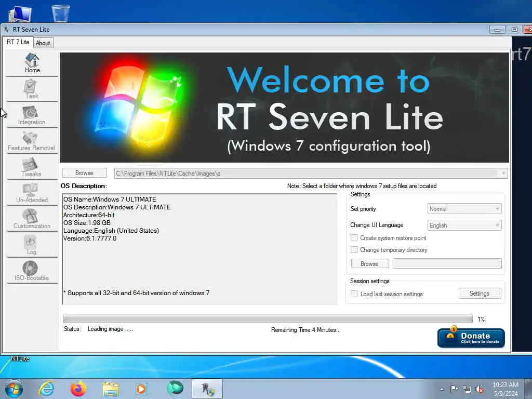Click the 'Version:6.1.7777.0' line
The image size is (532, 399).
tap(90, 238)
